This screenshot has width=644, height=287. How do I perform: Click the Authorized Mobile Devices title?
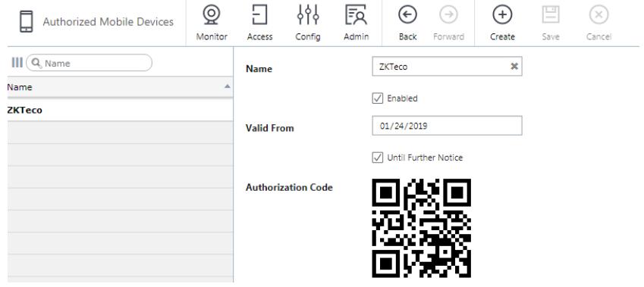click(108, 22)
